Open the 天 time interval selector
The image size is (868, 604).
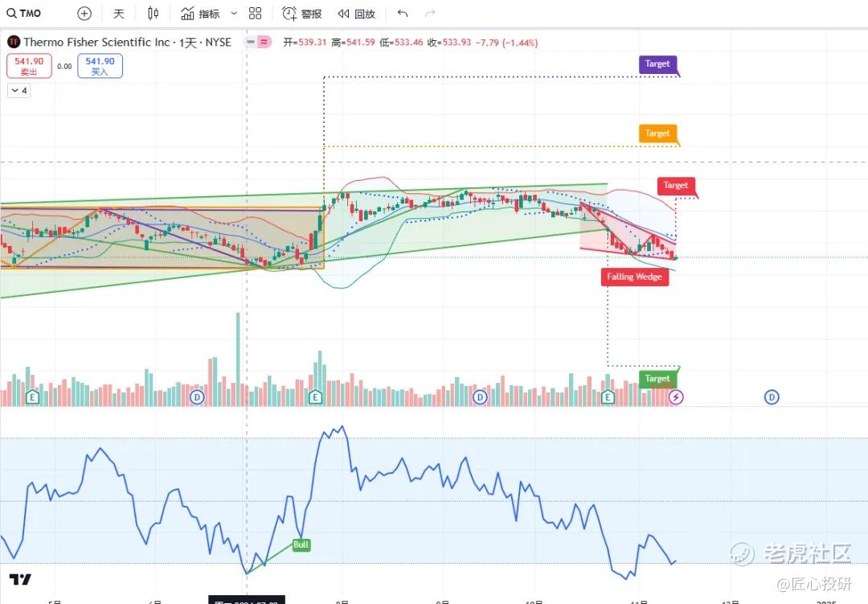click(118, 14)
